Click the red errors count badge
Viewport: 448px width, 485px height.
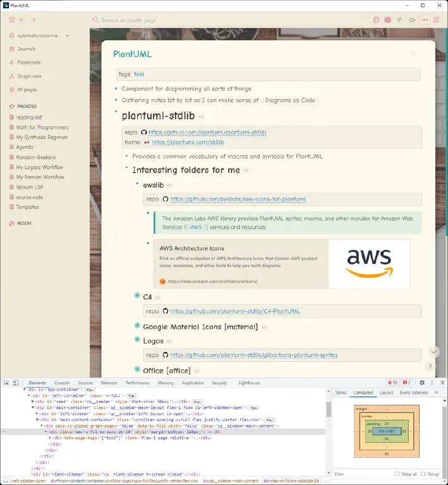coord(392,383)
